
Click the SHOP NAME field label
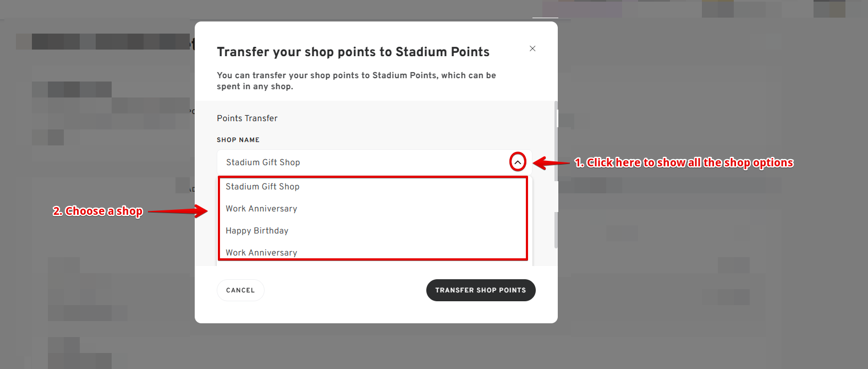click(238, 140)
